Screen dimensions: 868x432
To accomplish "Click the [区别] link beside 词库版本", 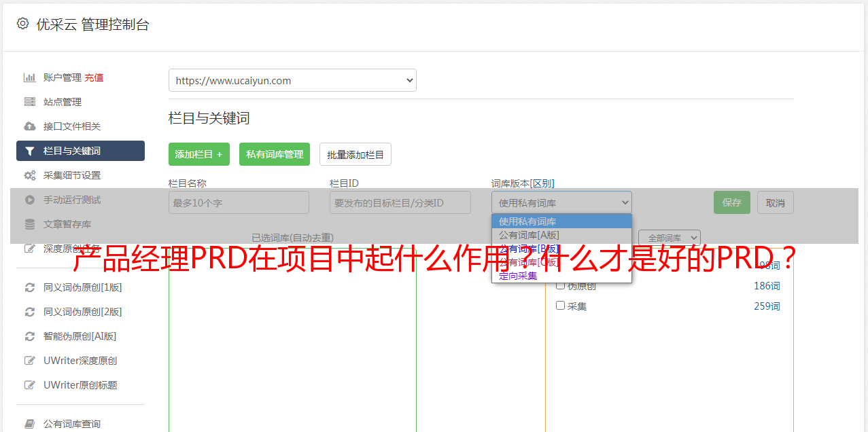I will (542, 183).
